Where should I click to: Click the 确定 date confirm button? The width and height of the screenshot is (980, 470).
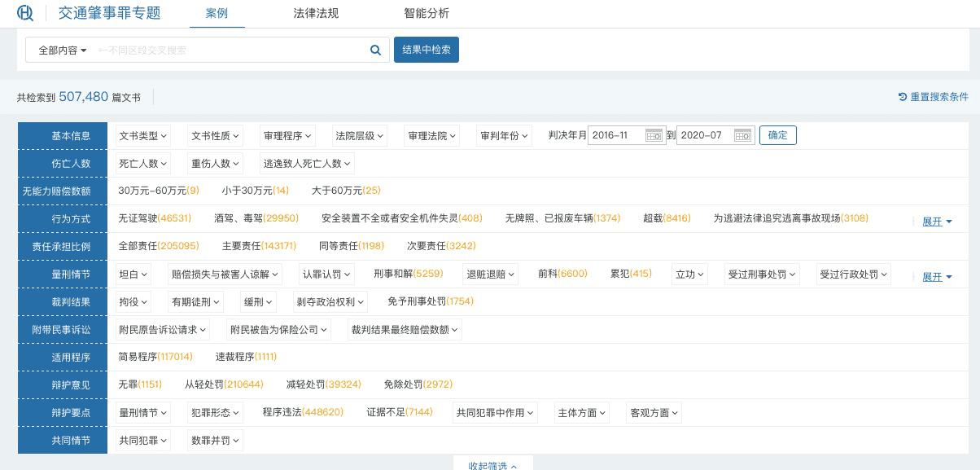point(778,135)
